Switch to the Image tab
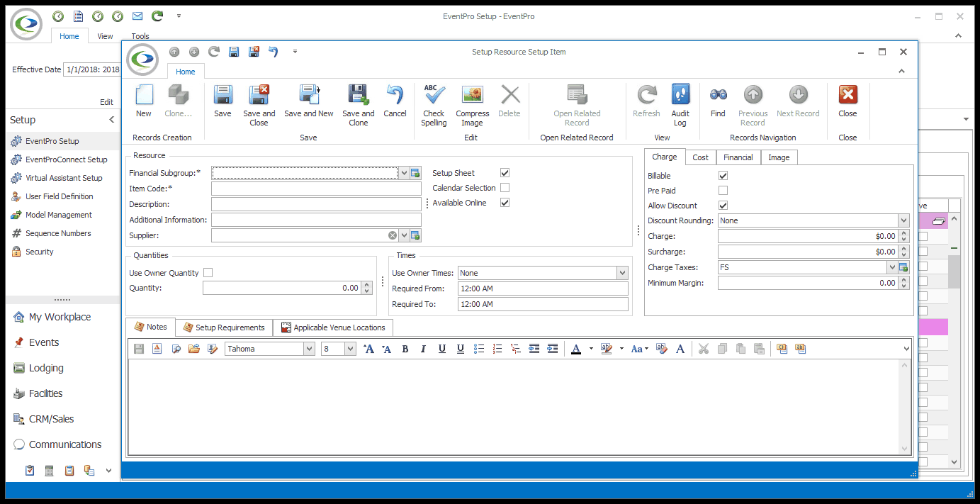Screen dimensions: 980x504 (x=779, y=157)
